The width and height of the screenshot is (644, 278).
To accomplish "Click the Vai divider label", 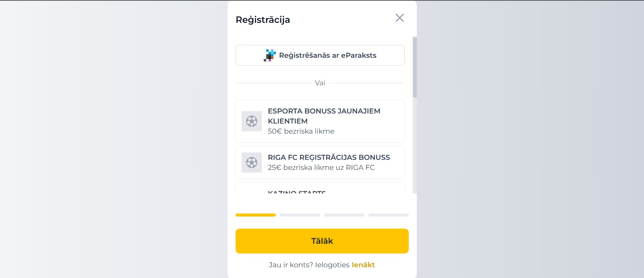I will (320, 83).
